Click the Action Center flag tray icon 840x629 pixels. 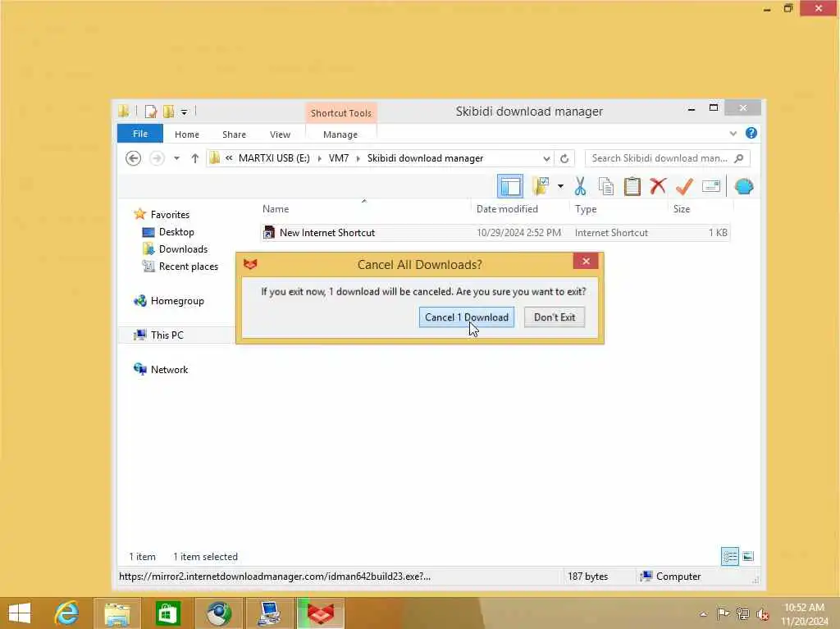point(723,614)
